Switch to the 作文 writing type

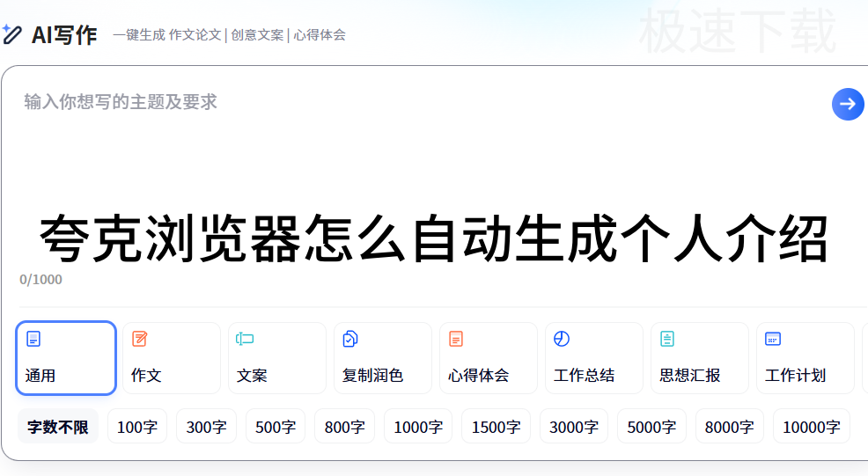pos(172,358)
